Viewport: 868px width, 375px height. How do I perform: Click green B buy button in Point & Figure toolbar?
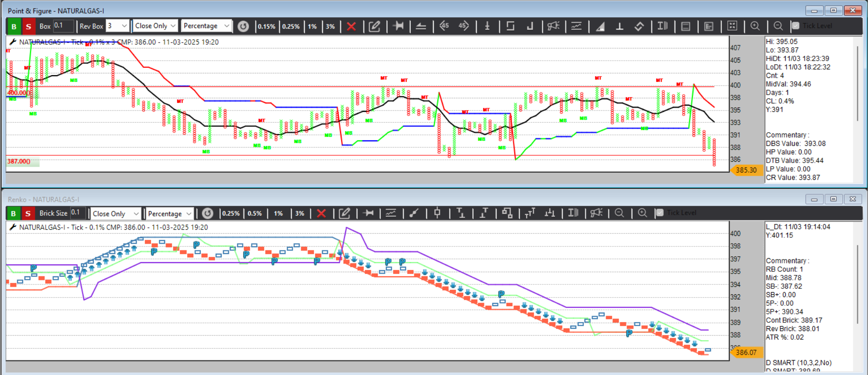click(x=14, y=26)
